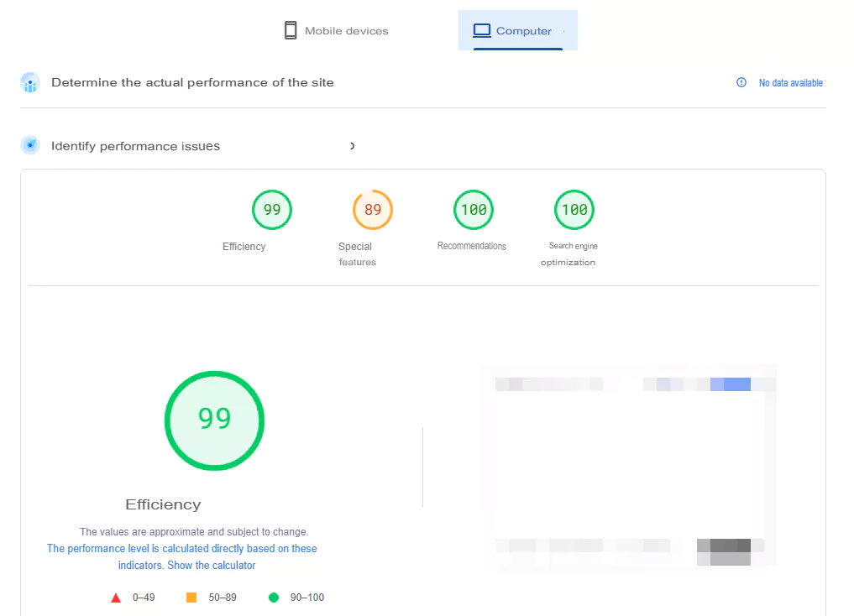Select the Computer tab
This screenshot has width=854, height=616.
(517, 30)
